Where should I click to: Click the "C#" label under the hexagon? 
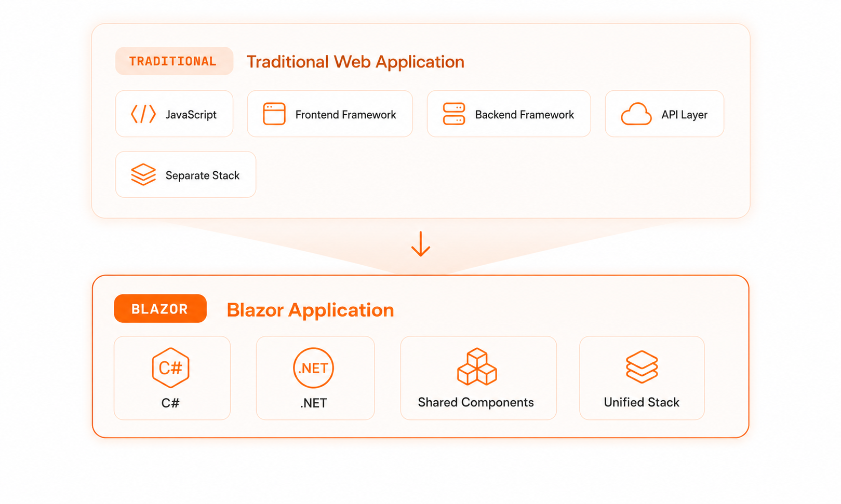pyautogui.click(x=170, y=403)
